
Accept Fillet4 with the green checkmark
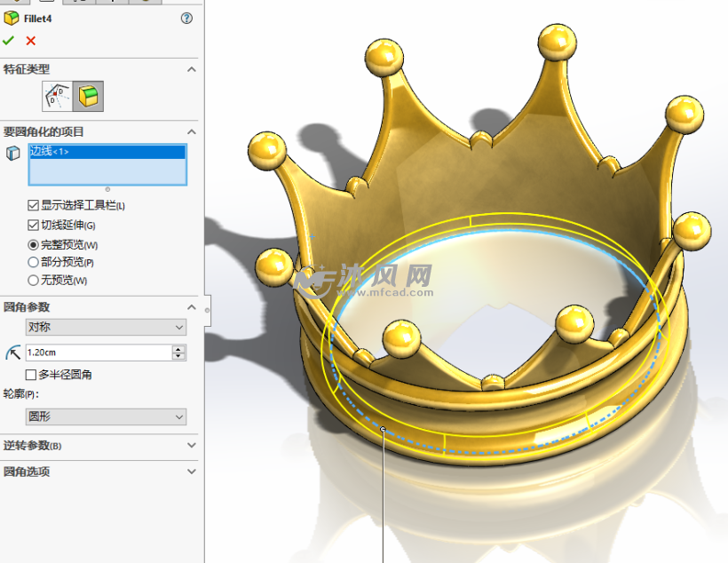(8, 41)
